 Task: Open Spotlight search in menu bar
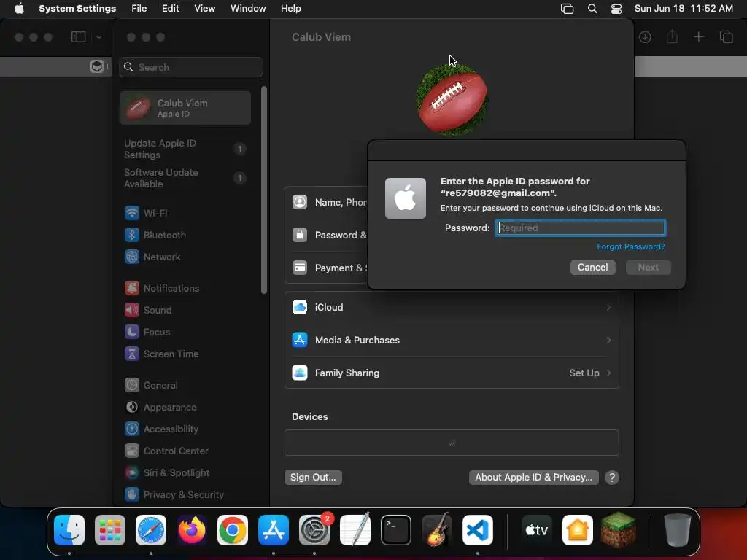[592, 9]
